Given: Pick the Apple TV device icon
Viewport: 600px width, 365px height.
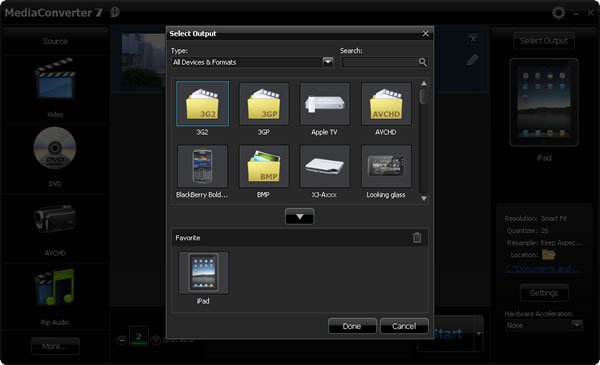Looking at the screenshot, I should pos(324,104).
